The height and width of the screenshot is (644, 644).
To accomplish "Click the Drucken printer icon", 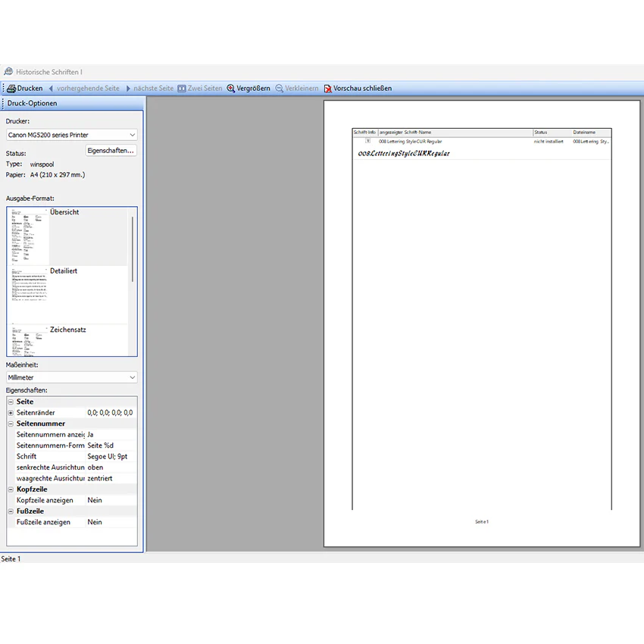I will (11, 89).
